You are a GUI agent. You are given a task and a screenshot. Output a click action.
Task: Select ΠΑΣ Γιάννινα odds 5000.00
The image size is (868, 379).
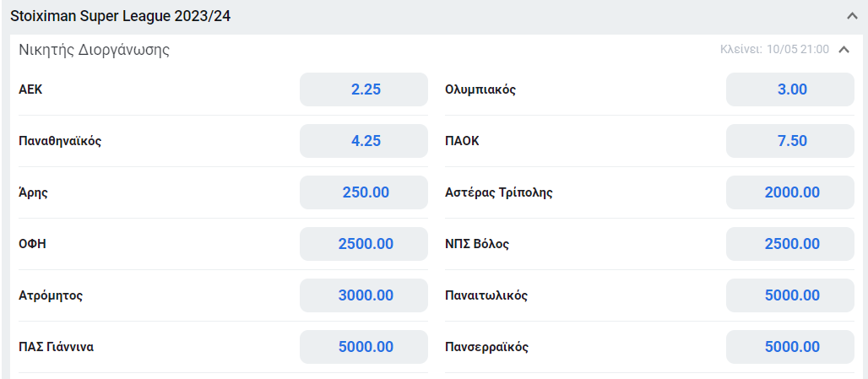(x=364, y=347)
